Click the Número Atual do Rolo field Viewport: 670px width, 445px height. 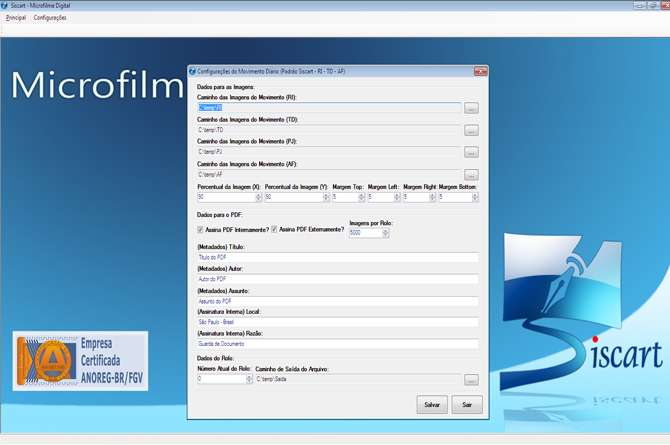tap(221, 379)
